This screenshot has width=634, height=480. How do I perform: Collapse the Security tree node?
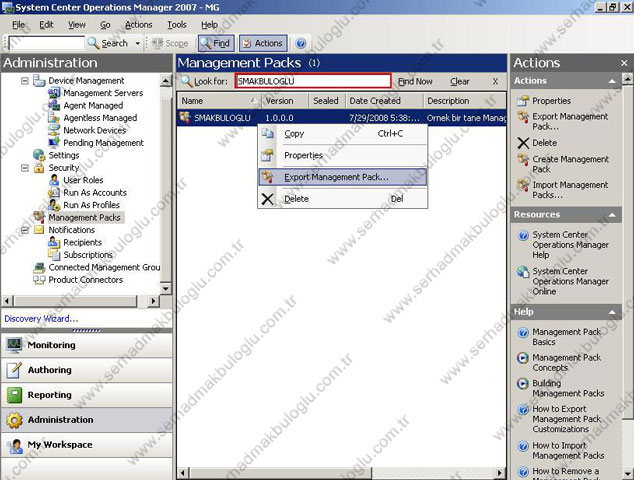point(25,167)
